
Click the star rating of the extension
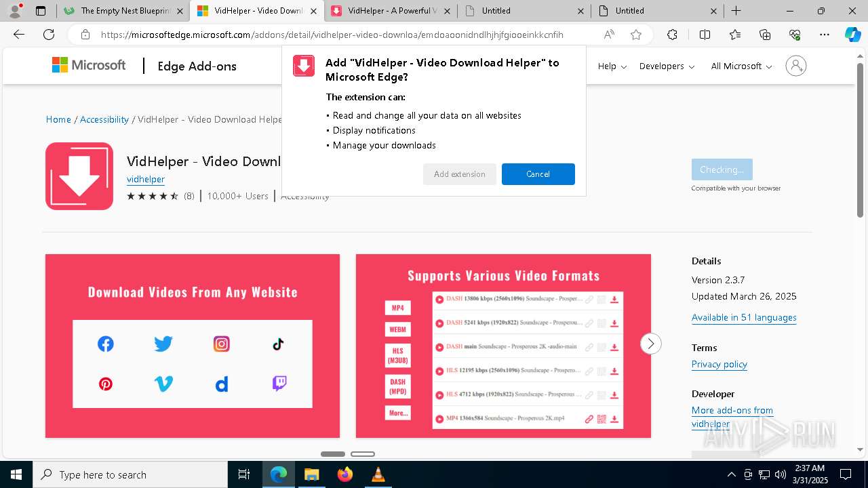(x=153, y=196)
